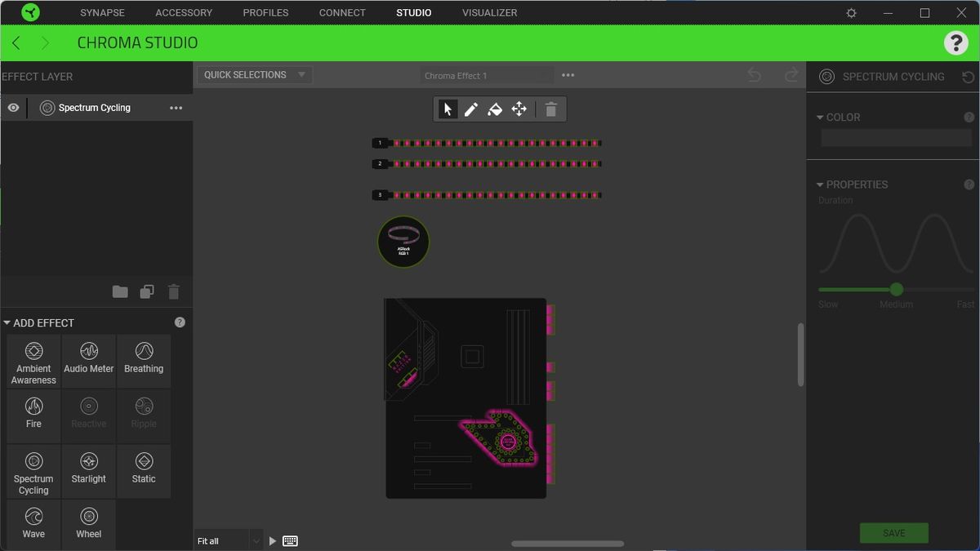The width and height of the screenshot is (980, 551).
Task: Add Wheel effect
Action: tap(89, 525)
